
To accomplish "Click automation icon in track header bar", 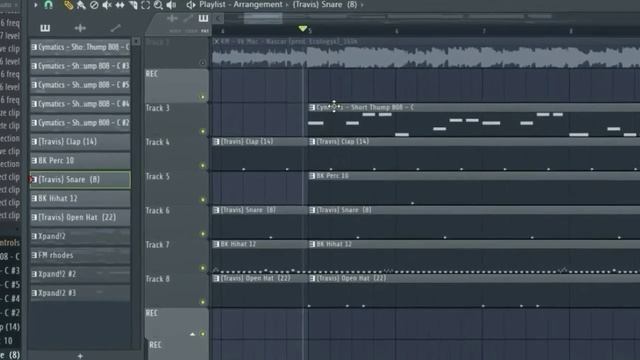I will (x=188, y=18).
